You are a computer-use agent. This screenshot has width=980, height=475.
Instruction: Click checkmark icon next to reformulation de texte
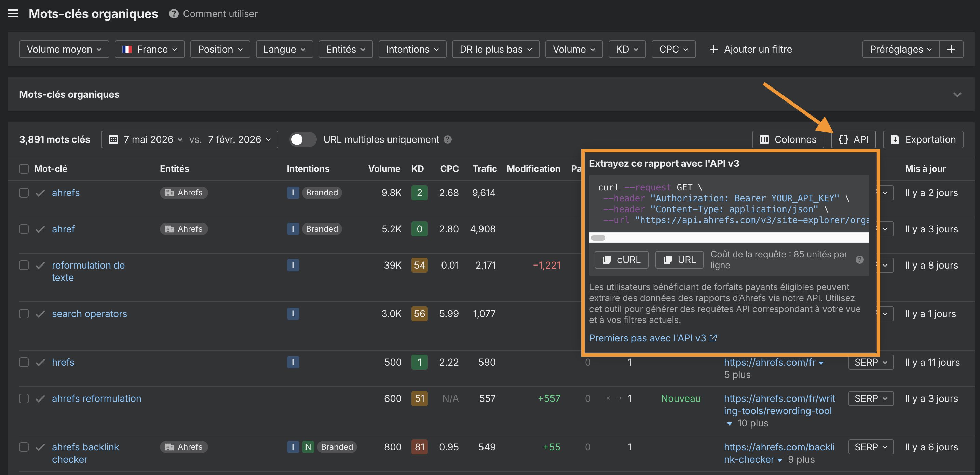40,265
